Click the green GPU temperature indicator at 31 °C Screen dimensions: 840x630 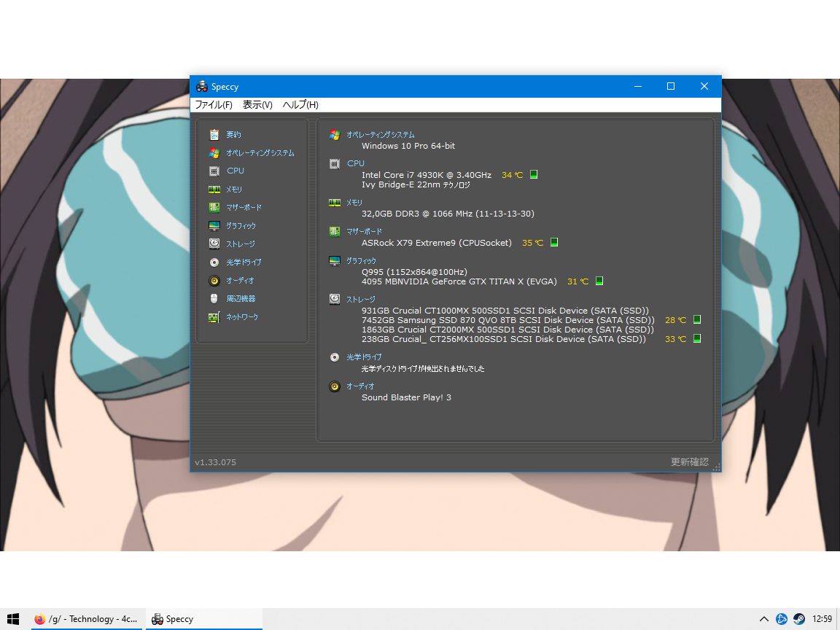[x=599, y=281]
